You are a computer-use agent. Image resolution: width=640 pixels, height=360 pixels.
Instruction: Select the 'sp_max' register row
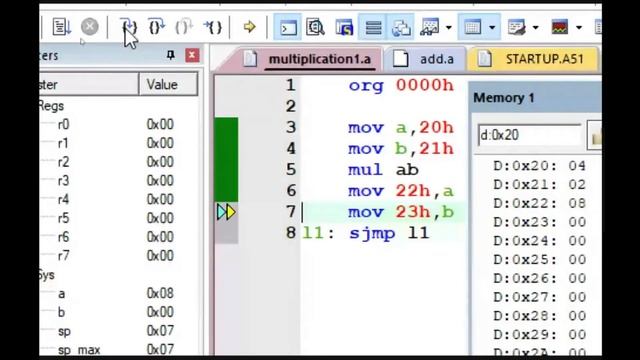pyautogui.click(x=79, y=350)
